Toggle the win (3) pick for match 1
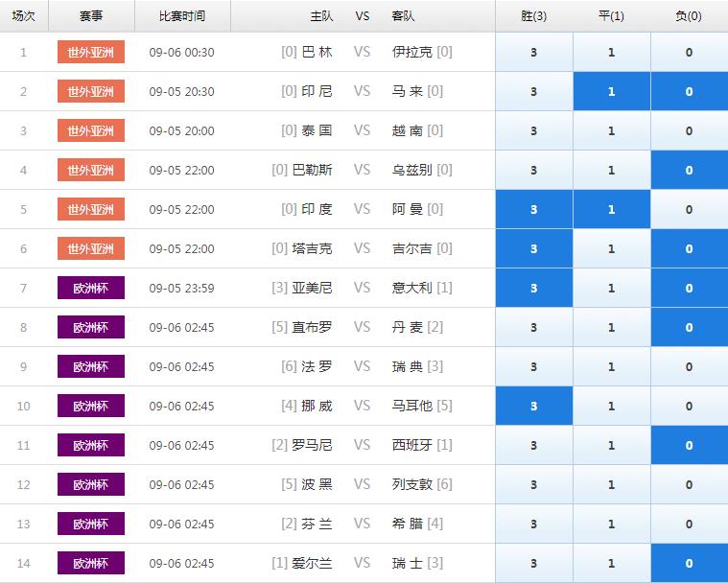 pos(534,53)
